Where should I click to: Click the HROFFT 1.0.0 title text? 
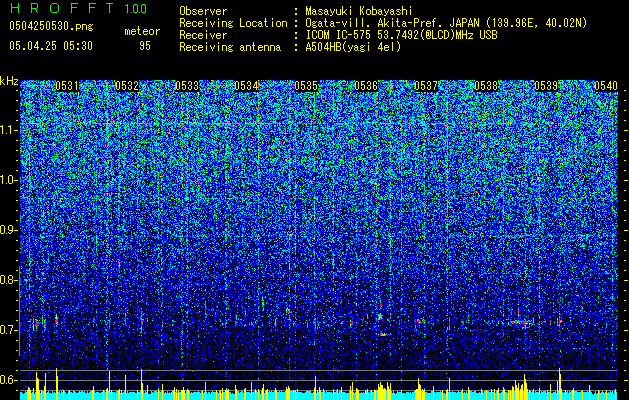tap(78, 8)
